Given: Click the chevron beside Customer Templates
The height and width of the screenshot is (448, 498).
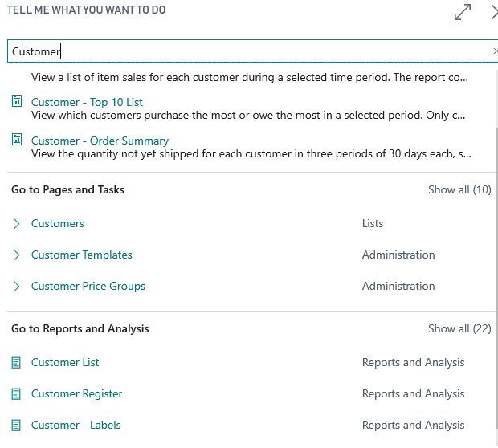Looking at the screenshot, I should pos(16,255).
